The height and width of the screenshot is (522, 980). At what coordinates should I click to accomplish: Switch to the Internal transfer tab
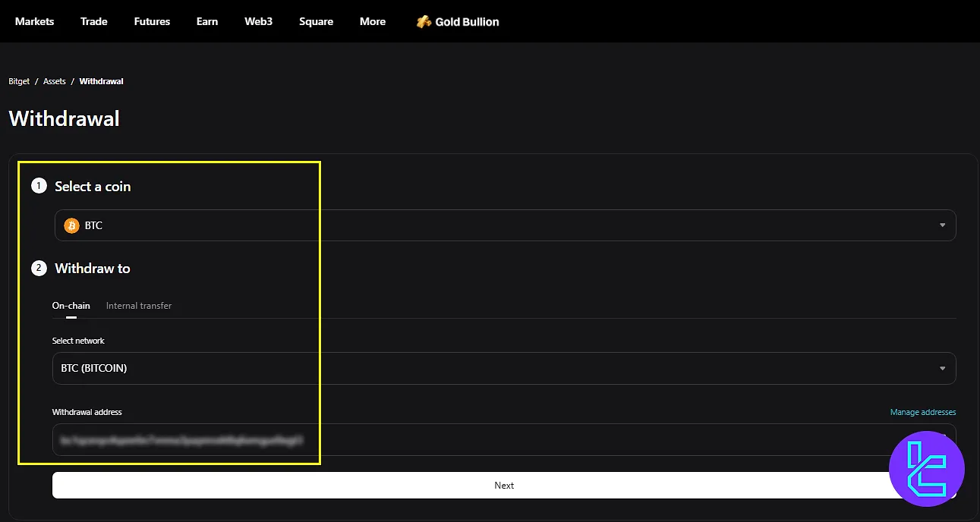pos(139,306)
